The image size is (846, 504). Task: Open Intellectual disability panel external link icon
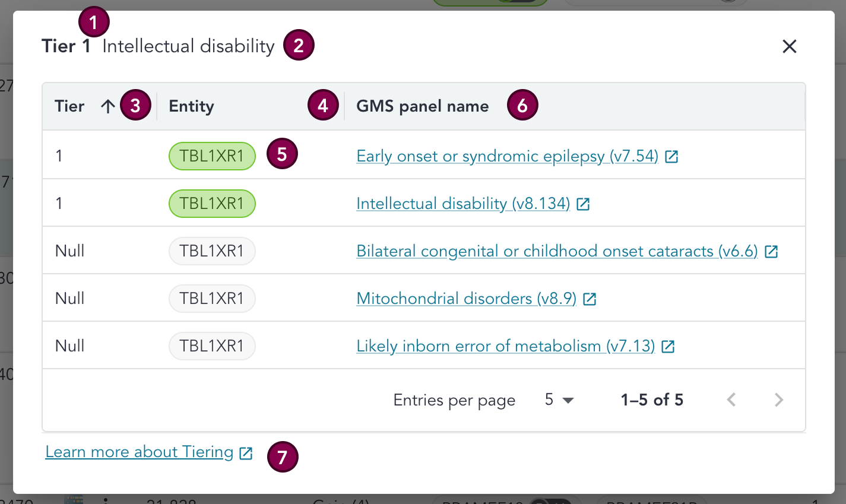(x=583, y=204)
